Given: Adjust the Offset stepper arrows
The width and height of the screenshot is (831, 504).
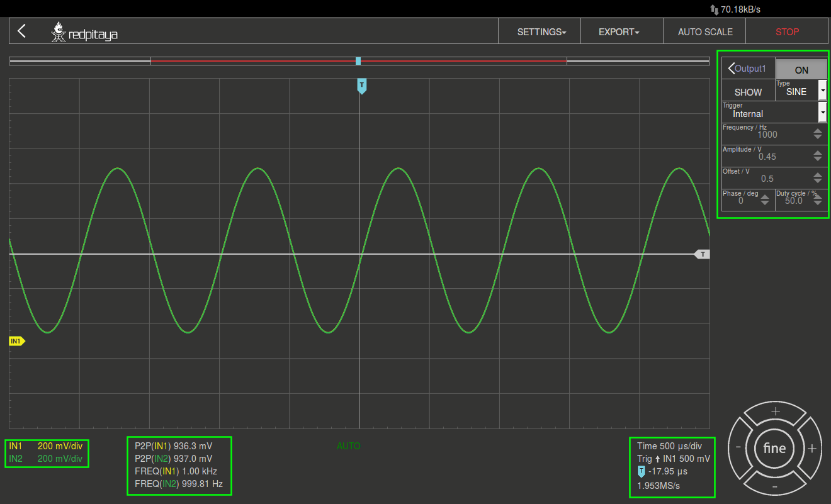Looking at the screenshot, I should coord(818,178).
